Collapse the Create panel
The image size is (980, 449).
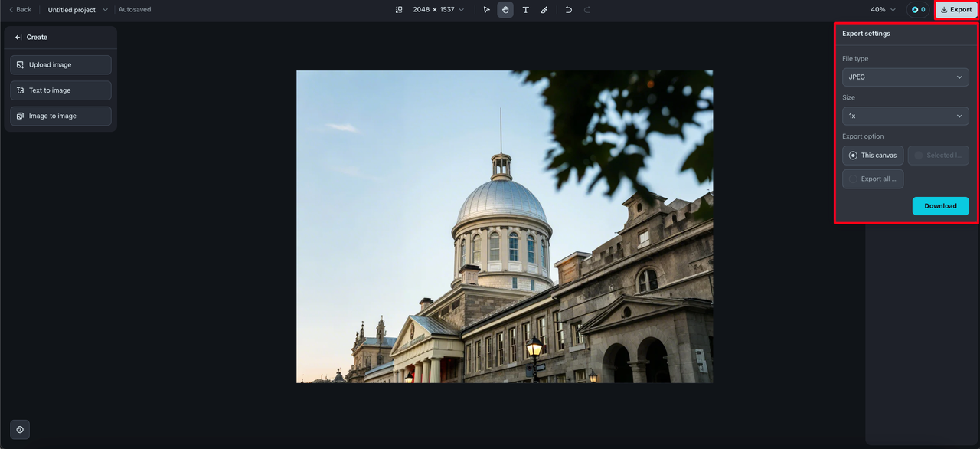point(19,37)
